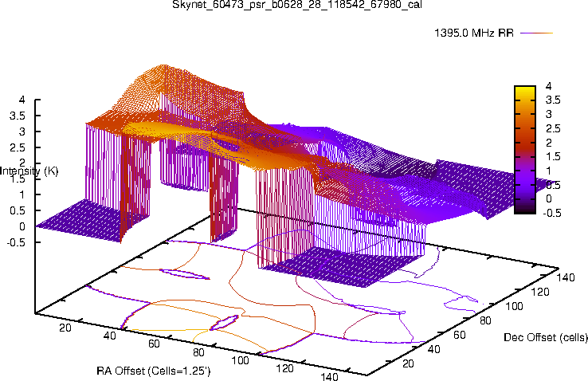Select value 0.5 on the Intensity axis
588x381 pixels.
coord(18,210)
